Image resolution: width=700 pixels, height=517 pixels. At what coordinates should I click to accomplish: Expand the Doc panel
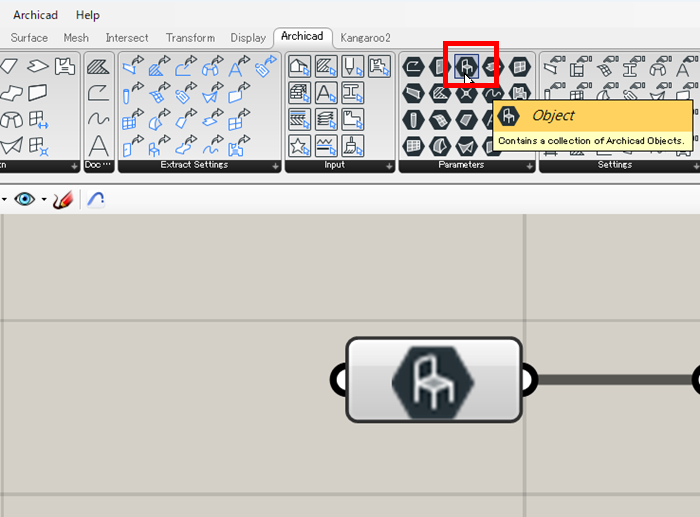click(x=99, y=165)
